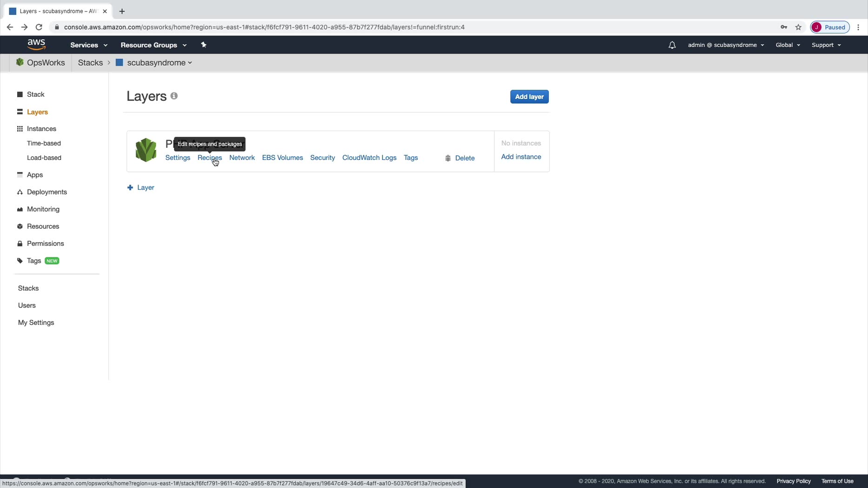Open the layer Recipes link
The height and width of the screenshot is (488, 868).
[210, 158]
